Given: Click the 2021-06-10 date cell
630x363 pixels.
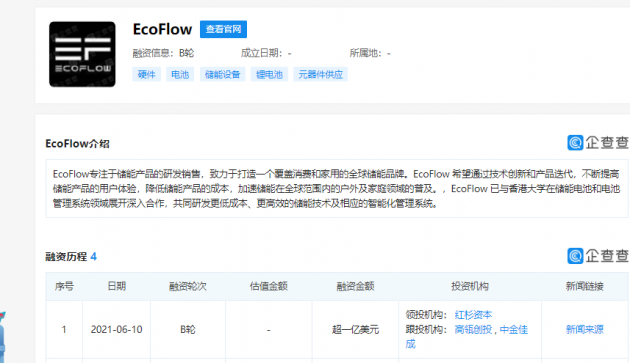Looking at the screenshot, I should pyautogui.click(x=117, y=330).
